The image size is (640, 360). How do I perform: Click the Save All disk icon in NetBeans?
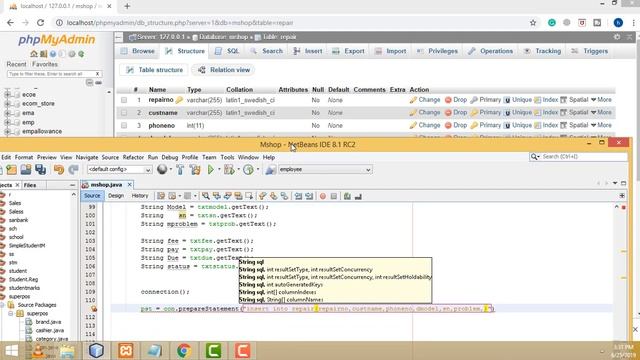coord(41,169)
